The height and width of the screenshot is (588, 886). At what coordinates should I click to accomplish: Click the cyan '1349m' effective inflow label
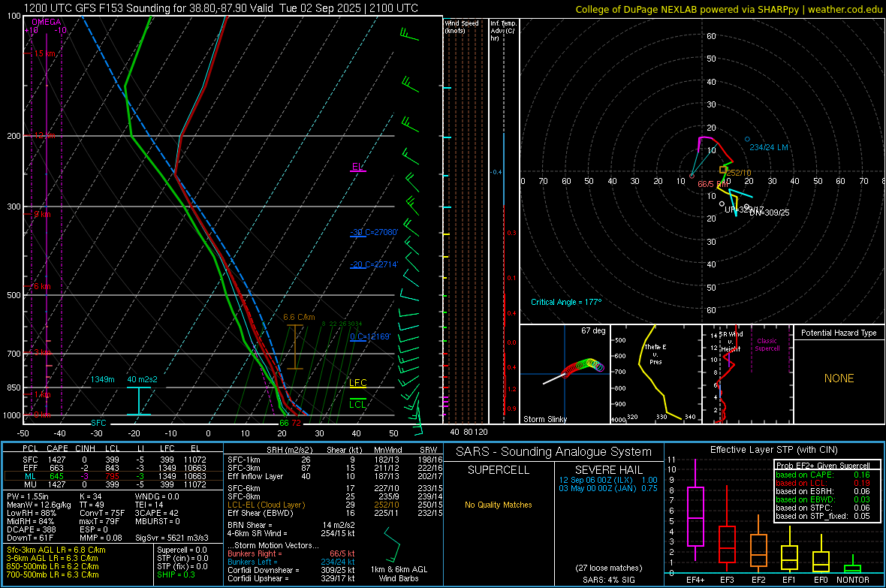click(x=103, y=379)
